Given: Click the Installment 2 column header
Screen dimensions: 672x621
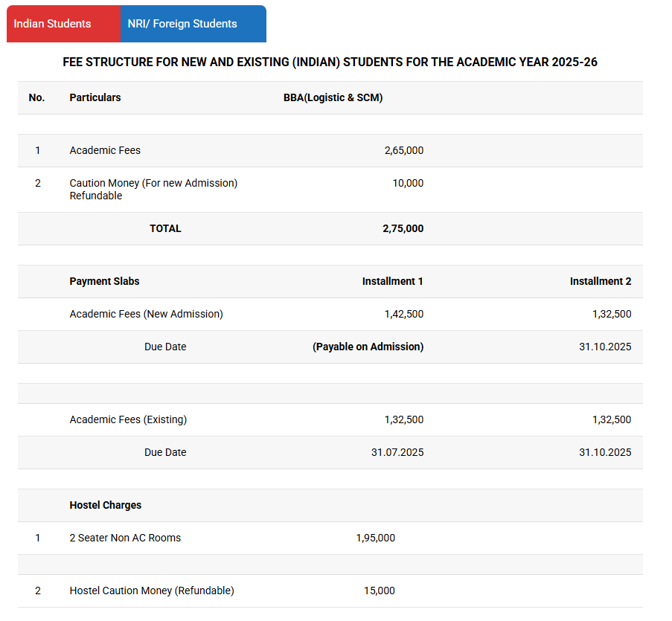Looking at the screenshot, I should click(x=600, y=281).
